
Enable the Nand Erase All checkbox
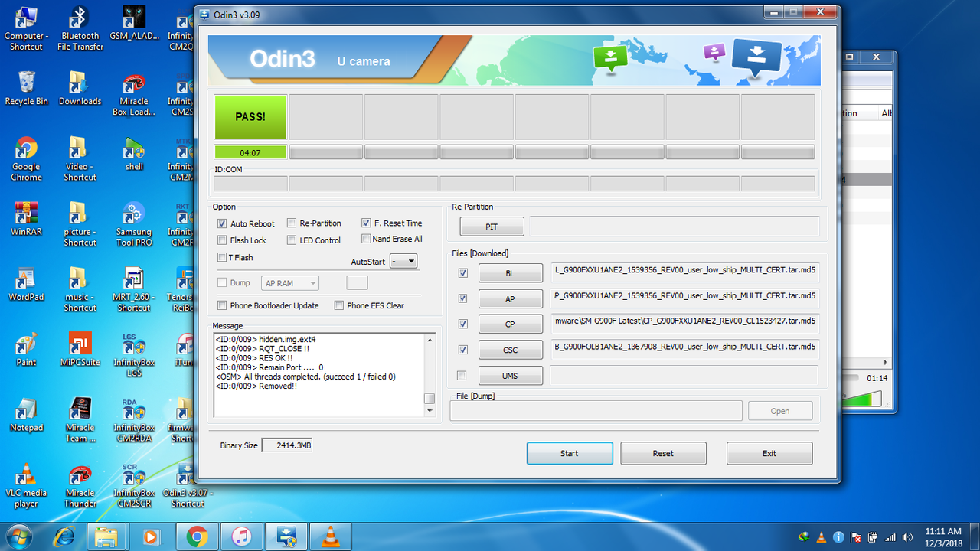(366, 239)
